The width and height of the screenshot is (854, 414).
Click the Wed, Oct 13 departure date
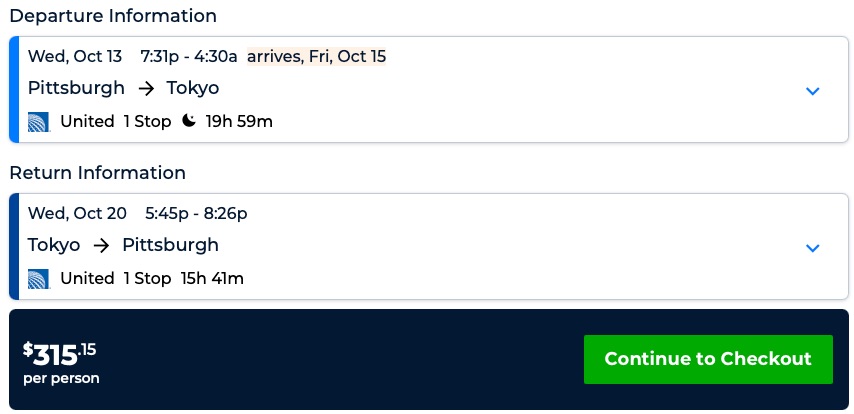point(73,56)
